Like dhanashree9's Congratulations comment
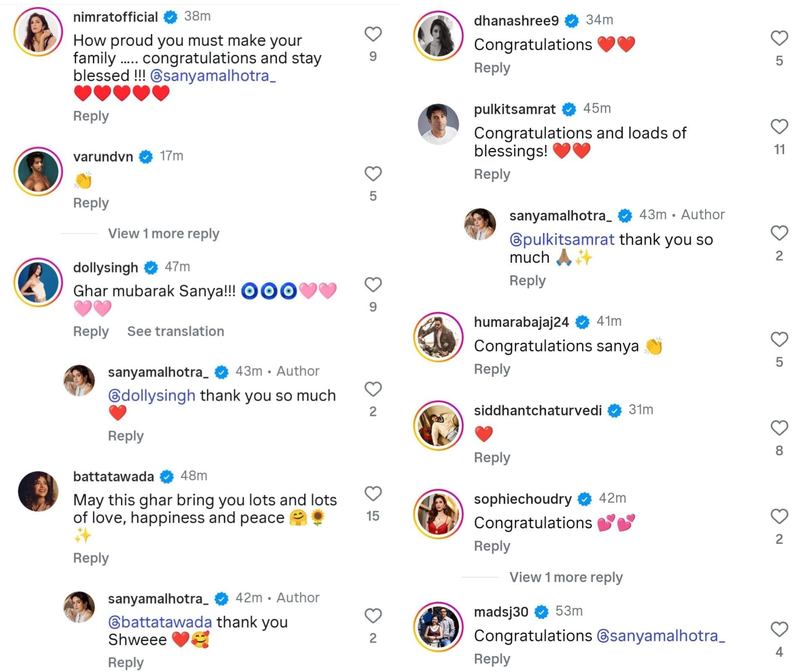Viewport: 799px width, 672px height. click(x=779, y=38)
